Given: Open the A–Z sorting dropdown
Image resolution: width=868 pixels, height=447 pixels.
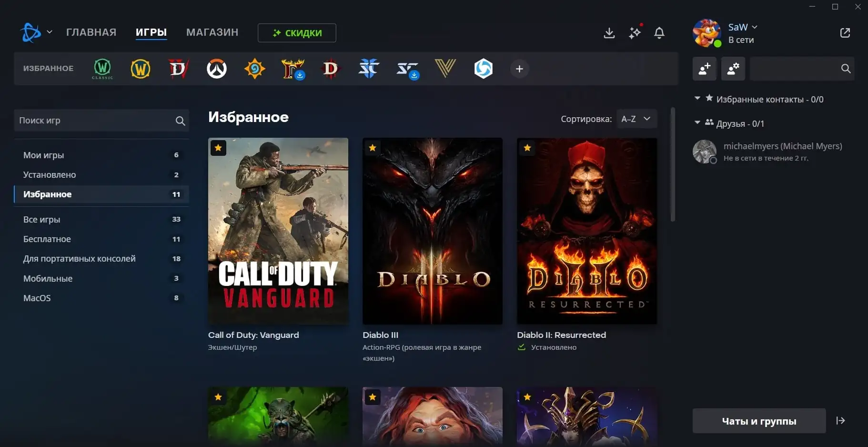Looking at the screenshot, I should (x=636, y=119).
